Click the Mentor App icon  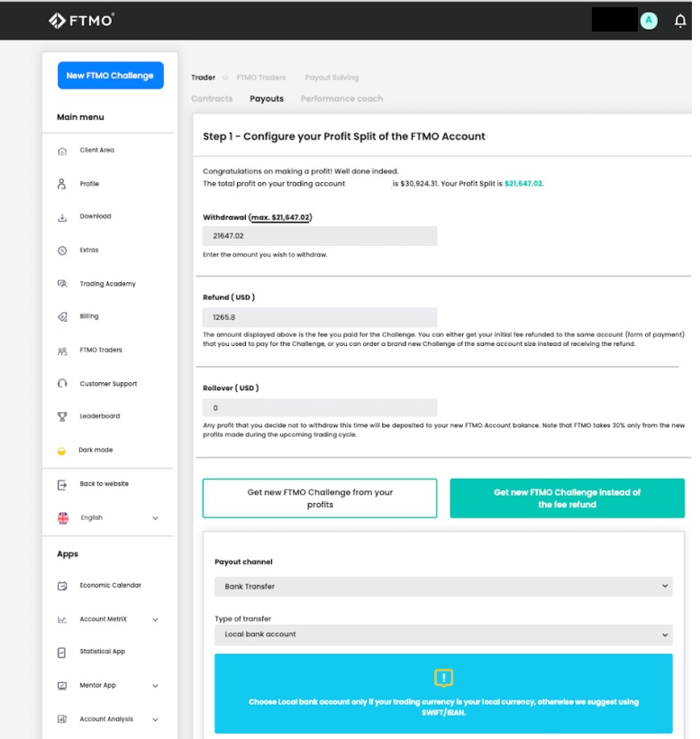(62, 686)
